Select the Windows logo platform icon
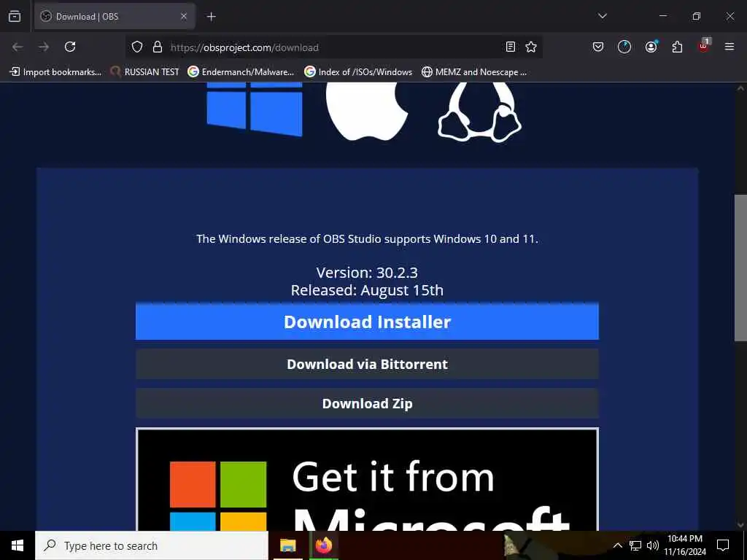The height and width of the screenshot is (560, 747). pyautogui.click(x=255, y=109)
